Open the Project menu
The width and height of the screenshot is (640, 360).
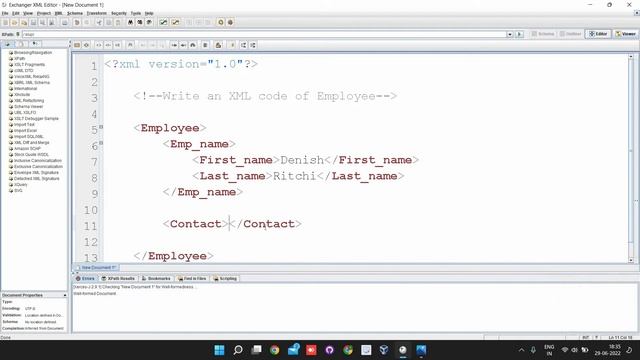(x=44, y=13)
